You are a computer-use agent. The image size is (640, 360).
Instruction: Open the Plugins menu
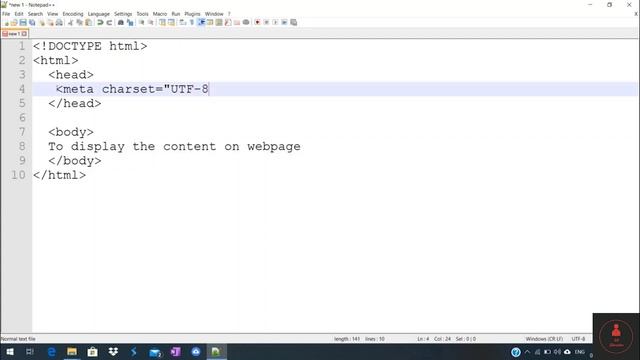click(x=192, y=14)
